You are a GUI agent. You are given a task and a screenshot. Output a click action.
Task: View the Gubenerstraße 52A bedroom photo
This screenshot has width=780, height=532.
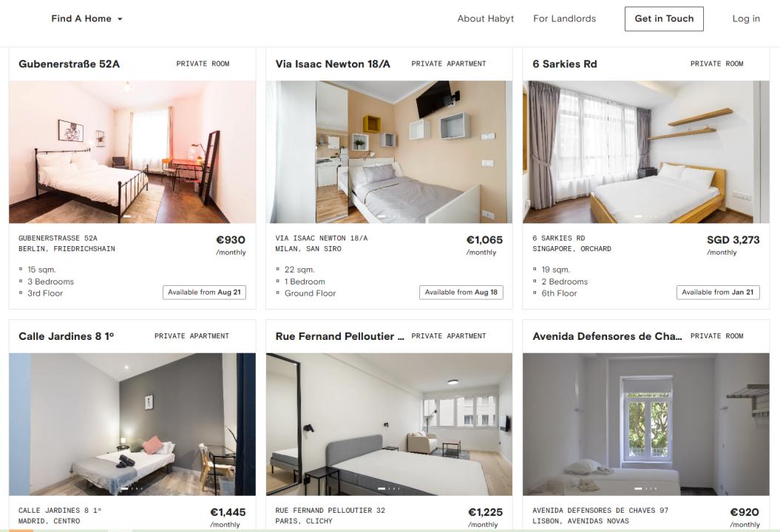(x=132, y=151)
